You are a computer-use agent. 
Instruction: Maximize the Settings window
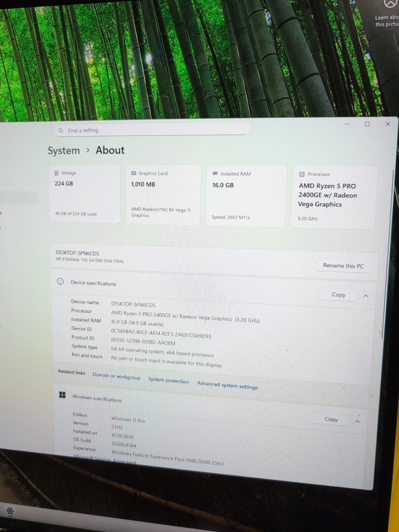(x=367, y=124)
